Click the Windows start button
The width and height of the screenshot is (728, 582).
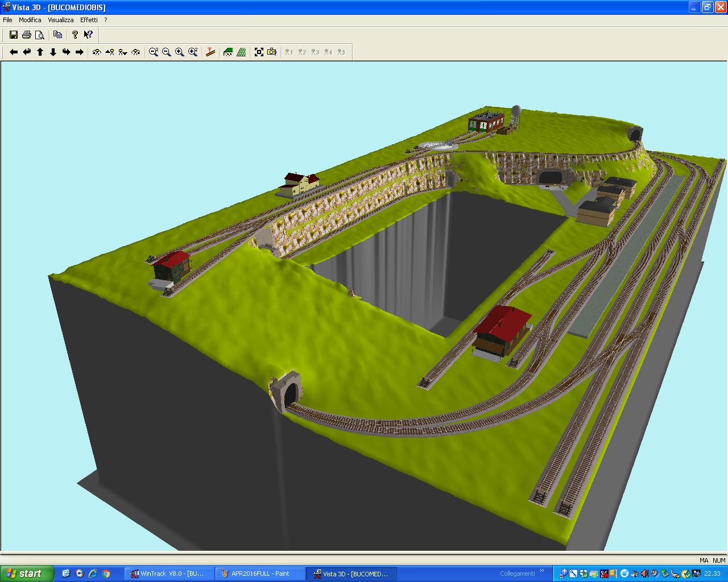click(x=27, y=573)
